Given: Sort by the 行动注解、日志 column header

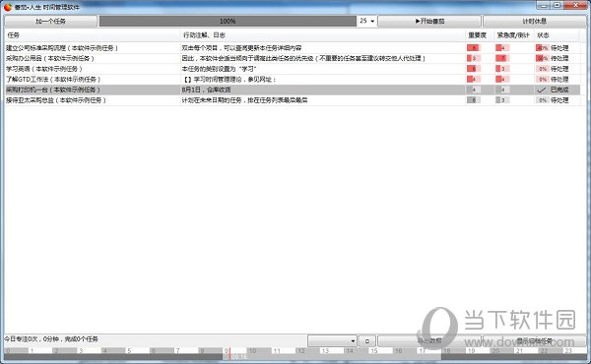Looking at the screenshot, I should point(323,35).
